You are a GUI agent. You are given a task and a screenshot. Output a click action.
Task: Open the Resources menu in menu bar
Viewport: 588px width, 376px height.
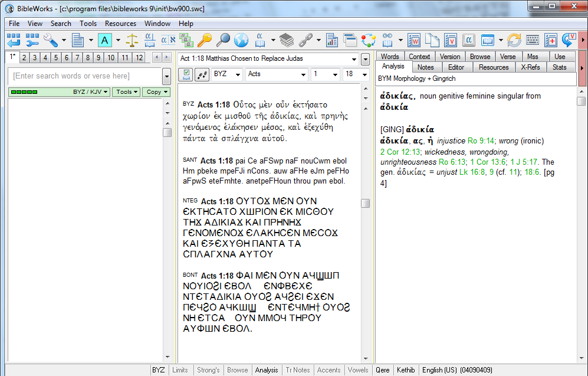120,23
